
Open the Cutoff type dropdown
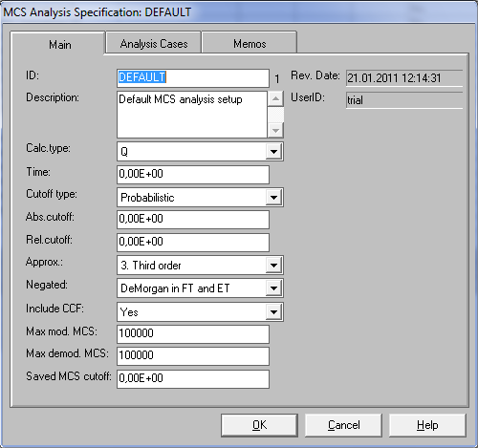[x=273, y=198]
